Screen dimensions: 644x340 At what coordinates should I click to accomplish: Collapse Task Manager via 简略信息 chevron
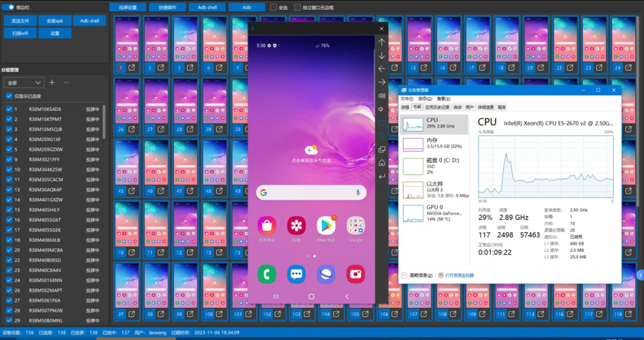404,276
